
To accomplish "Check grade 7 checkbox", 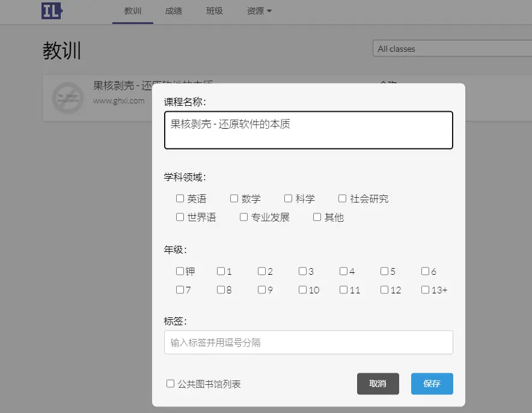I will coord(180,290).
